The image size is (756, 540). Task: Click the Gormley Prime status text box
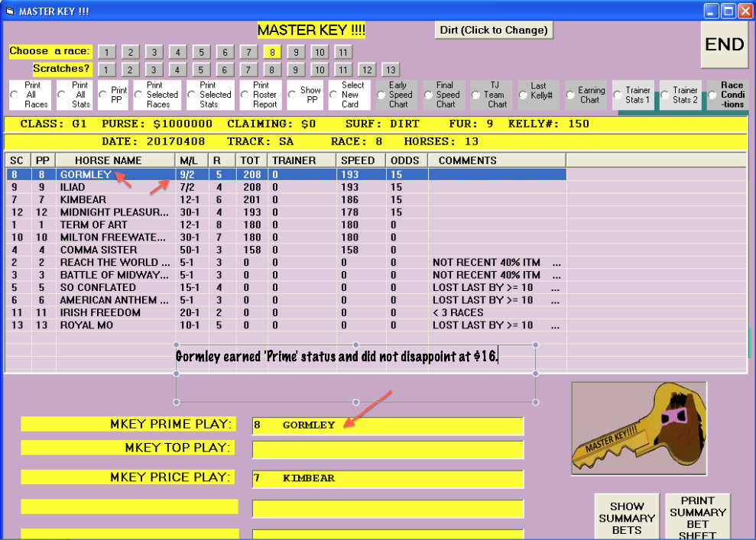[355, 373]
